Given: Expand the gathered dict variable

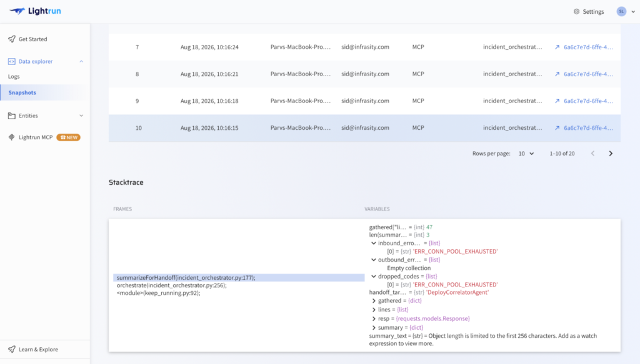Looking at the screenshot, I should 374,301.
